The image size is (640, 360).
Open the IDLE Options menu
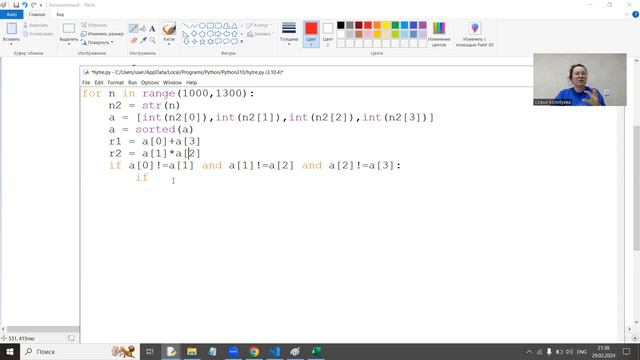click(150, 82)
